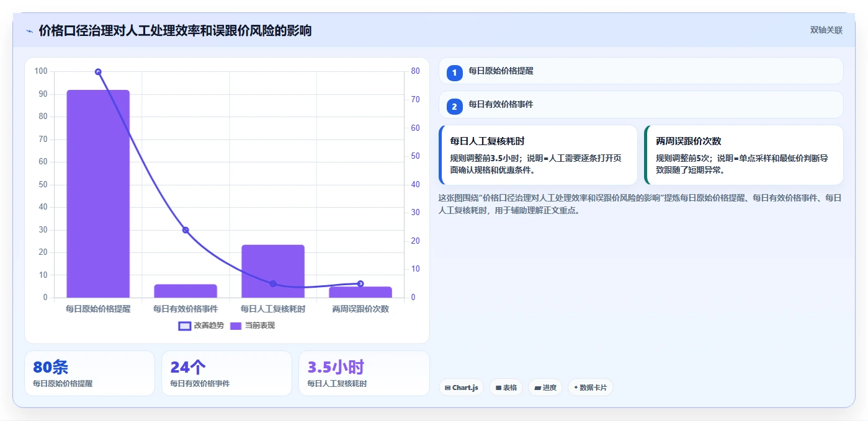
Task: Click the icon inside the 进度 tag
Action: tap(537, 388)
